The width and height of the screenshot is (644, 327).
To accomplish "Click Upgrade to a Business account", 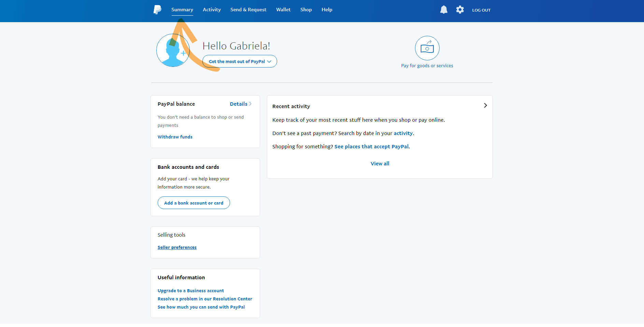I will point(191,291).
